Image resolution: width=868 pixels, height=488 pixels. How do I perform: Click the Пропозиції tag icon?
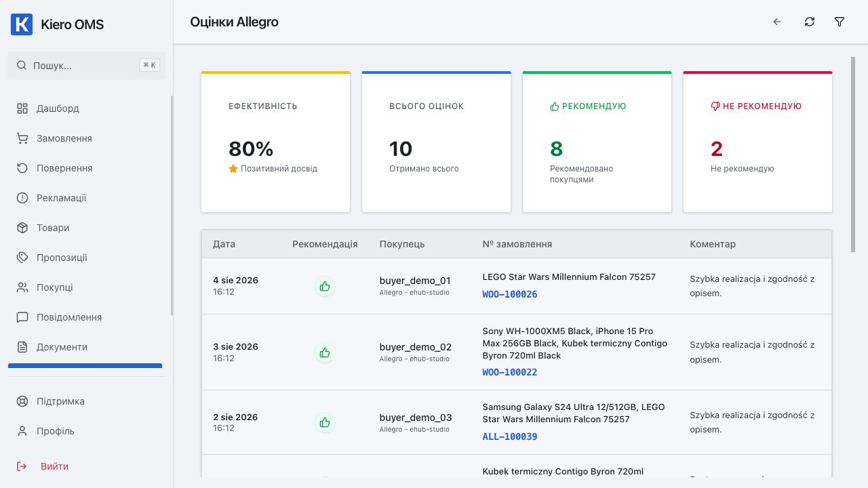(x=22, y=258)
